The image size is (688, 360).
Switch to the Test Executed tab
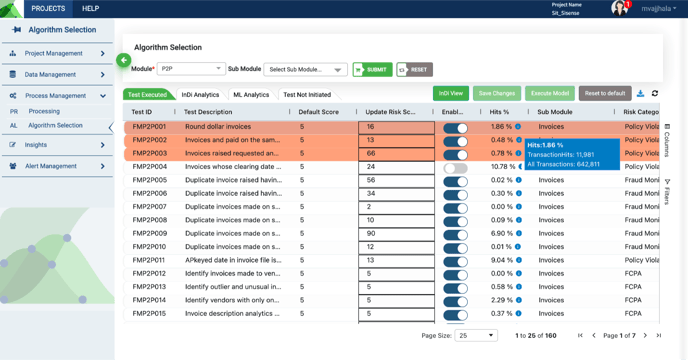click(x=147, y=94)
